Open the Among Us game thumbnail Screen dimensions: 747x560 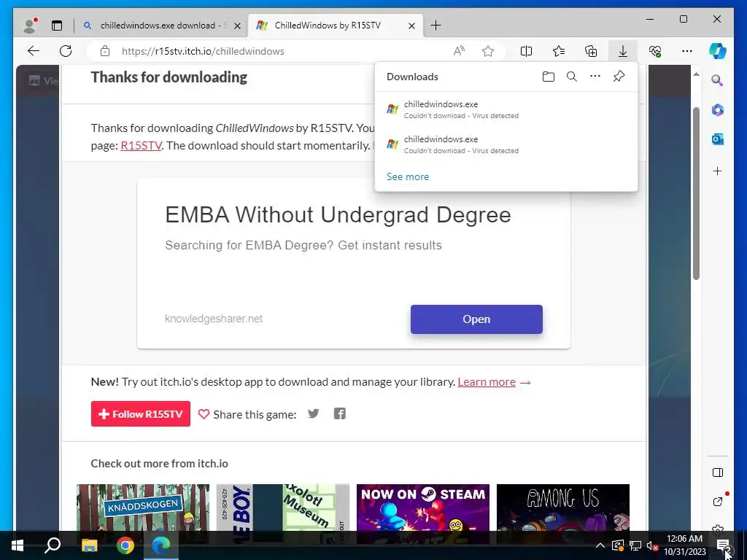563,507
